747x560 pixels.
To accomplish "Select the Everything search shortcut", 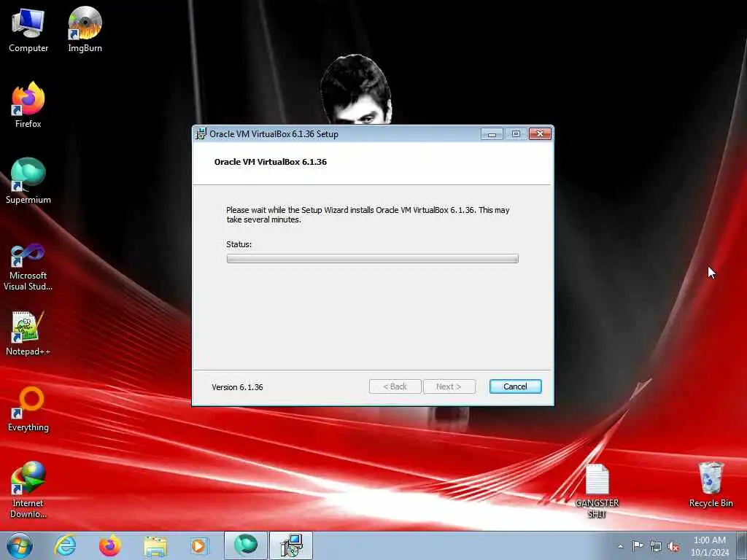I will pyautogui.click(x=28, y=409).
